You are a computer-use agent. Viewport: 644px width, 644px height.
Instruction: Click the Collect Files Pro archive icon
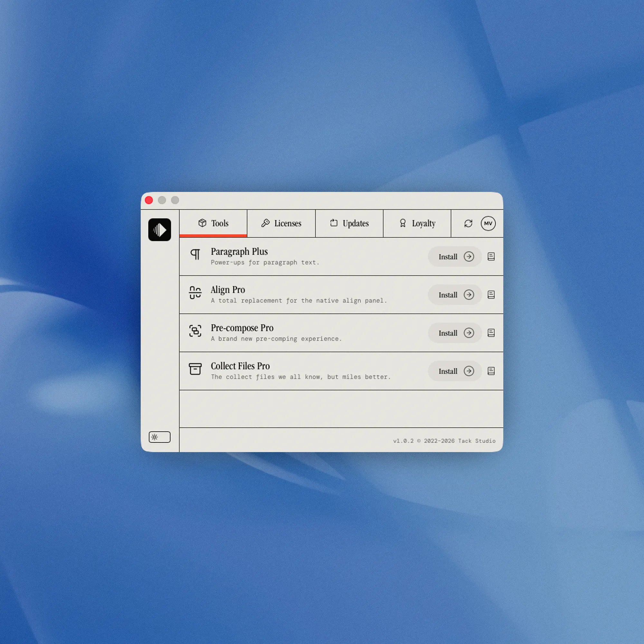pos(195,369)
